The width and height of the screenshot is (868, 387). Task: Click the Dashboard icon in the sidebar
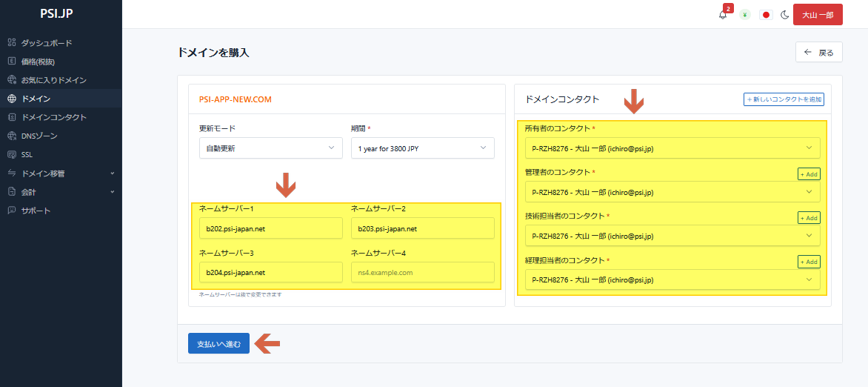pos(11,43)
